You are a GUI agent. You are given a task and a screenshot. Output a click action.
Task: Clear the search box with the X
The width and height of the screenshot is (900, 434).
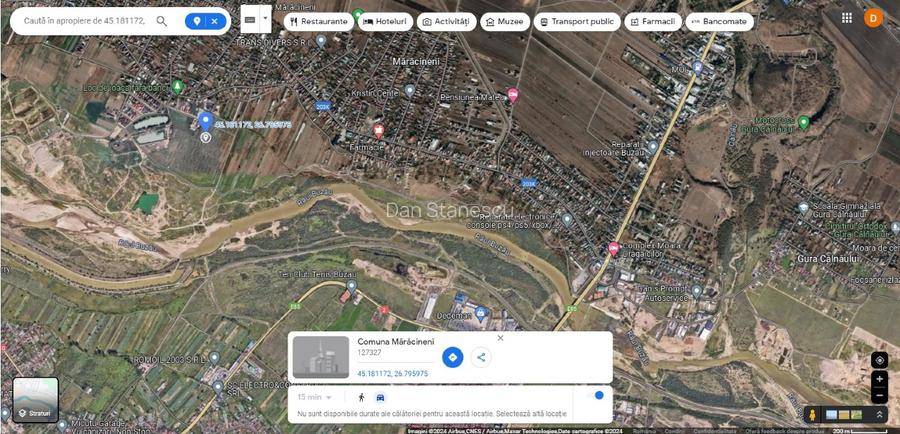click(x=215, y=21)
